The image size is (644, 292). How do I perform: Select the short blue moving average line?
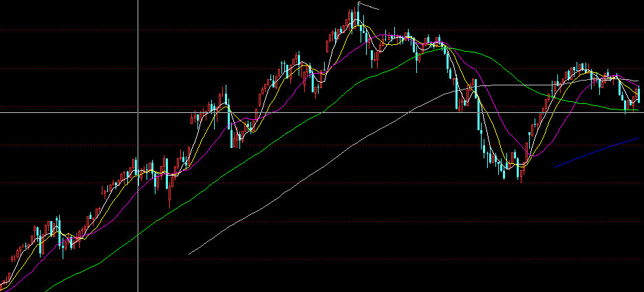597,153
